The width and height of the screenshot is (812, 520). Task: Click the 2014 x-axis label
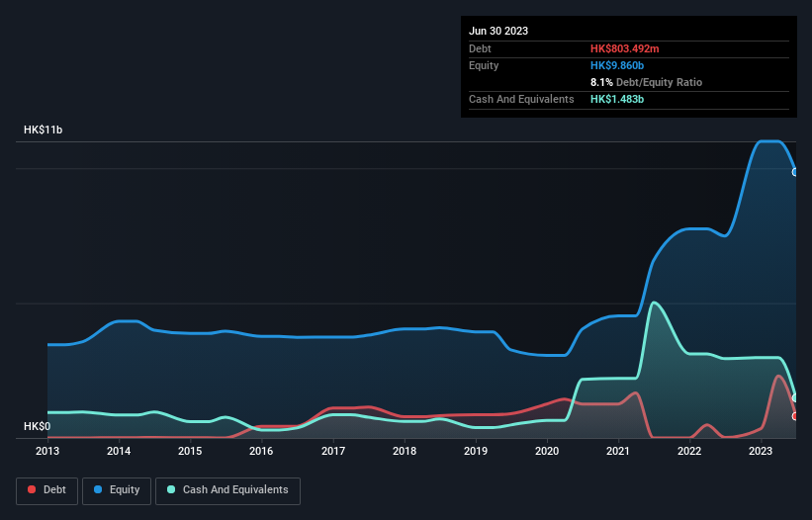pyautogui.click(x=119, y=451)
